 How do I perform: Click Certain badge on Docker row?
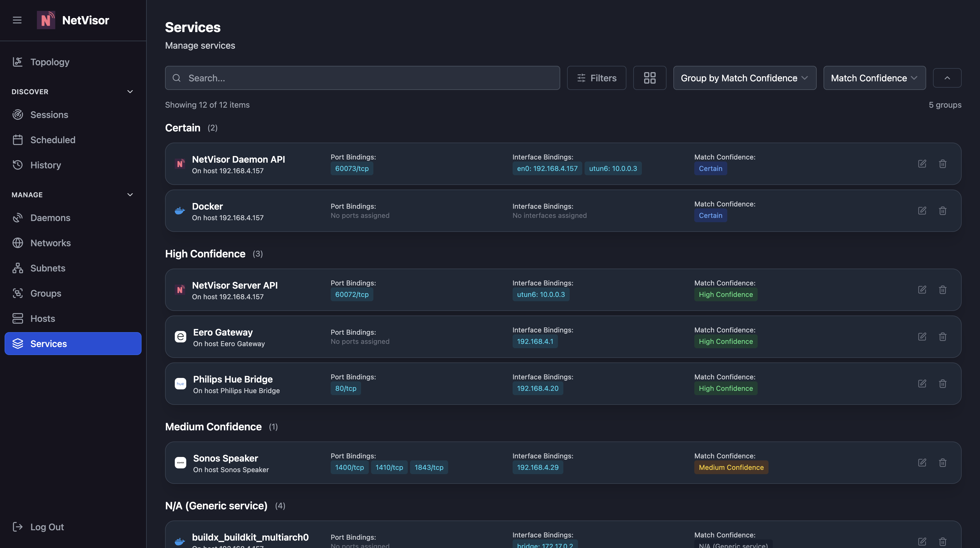point(710,216)
